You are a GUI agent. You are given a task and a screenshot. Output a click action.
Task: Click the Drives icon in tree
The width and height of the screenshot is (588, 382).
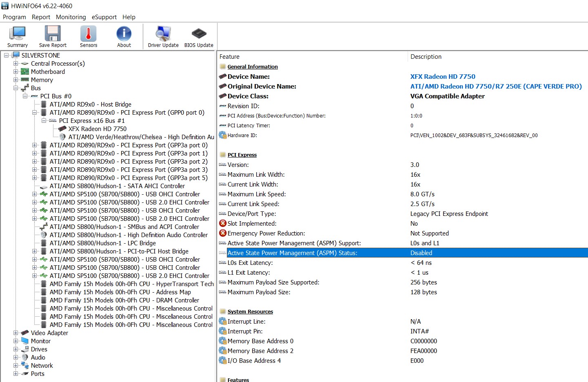click(x=25, y=349)
